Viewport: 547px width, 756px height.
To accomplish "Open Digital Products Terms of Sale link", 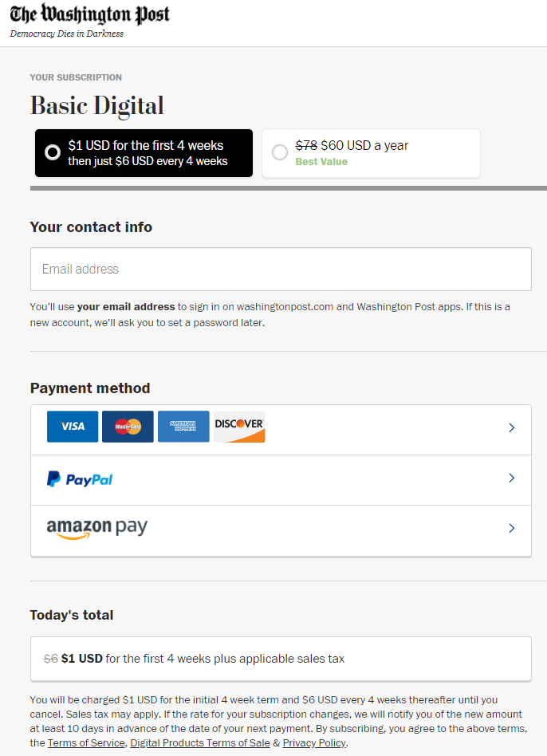I will 200,743.
